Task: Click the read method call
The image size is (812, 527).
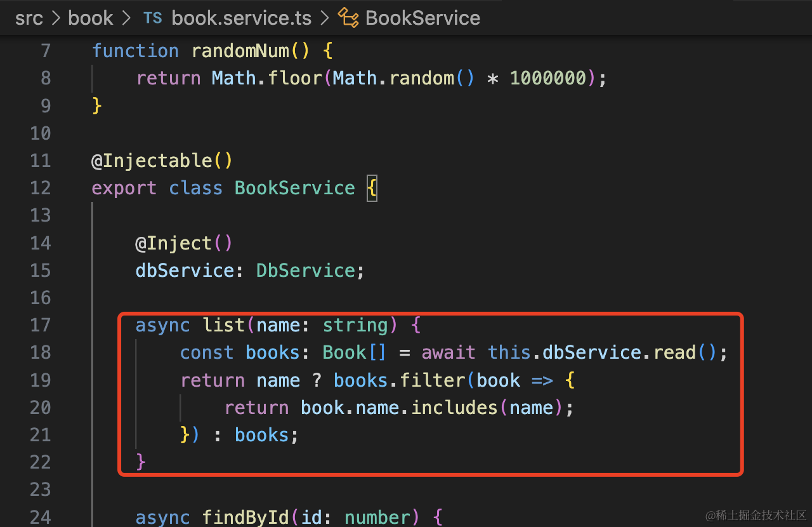Action: [x=674, y=352]
